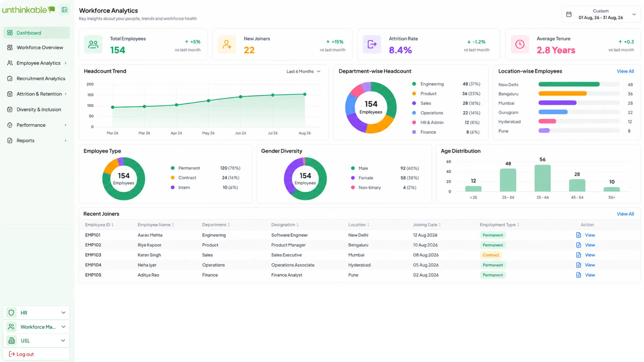Click the Contract orange legend dot
This screenshot has width=644, height=362.
[173, 178]
